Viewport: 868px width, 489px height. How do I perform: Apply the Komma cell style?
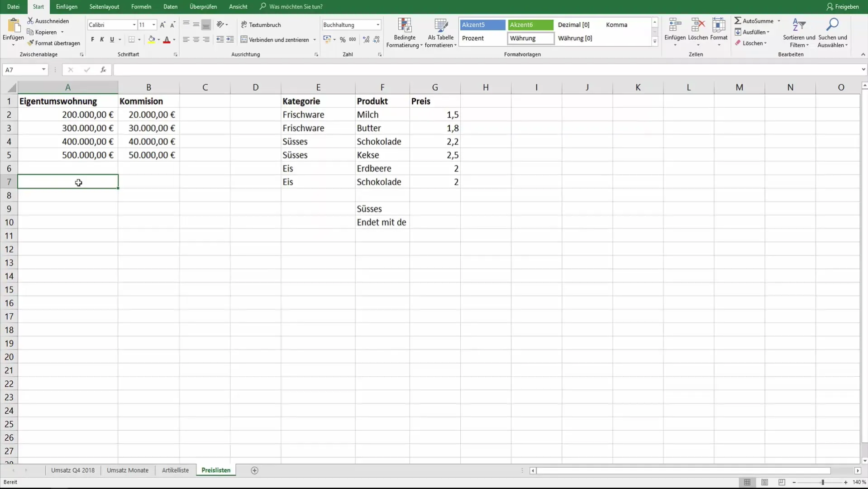click(x=626, y=25)
